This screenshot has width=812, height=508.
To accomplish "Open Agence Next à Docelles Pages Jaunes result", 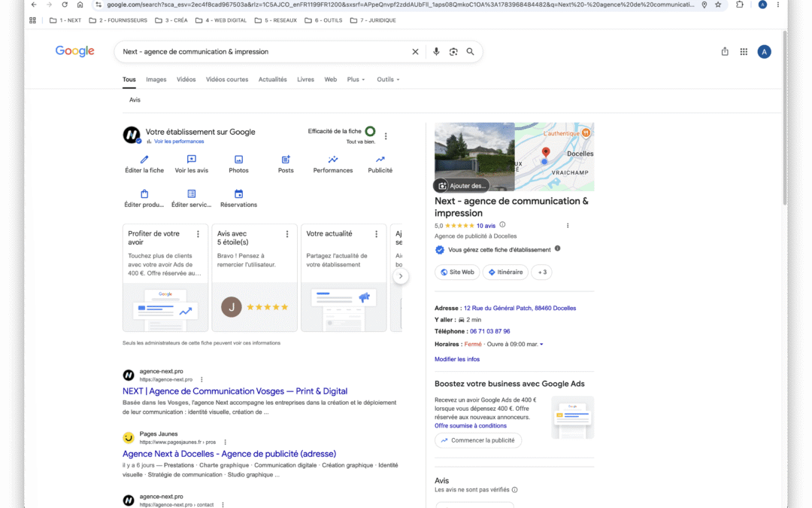I will 229,454.
